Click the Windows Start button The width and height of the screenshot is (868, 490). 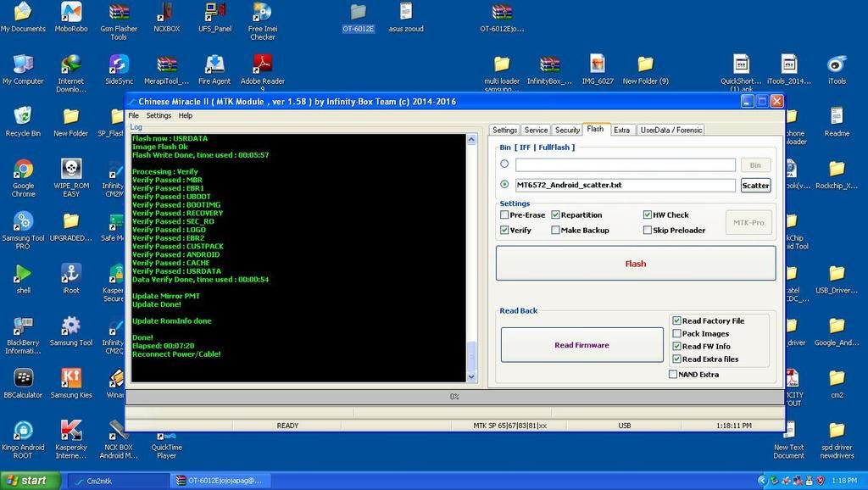point(31,481)
